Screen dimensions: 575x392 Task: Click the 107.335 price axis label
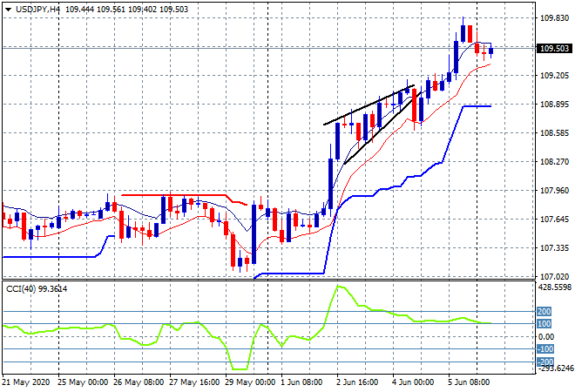click(x=554, y=248)
